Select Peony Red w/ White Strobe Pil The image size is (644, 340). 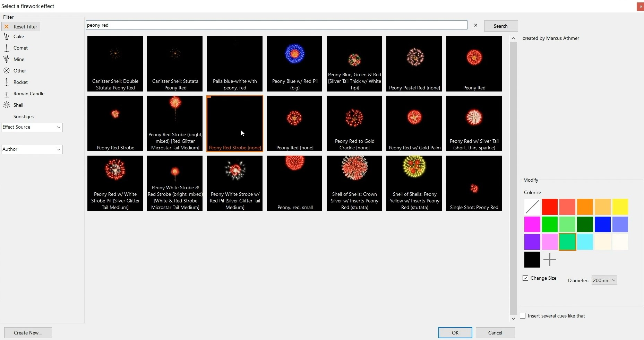pyautogui.click(x=115, y=183)
